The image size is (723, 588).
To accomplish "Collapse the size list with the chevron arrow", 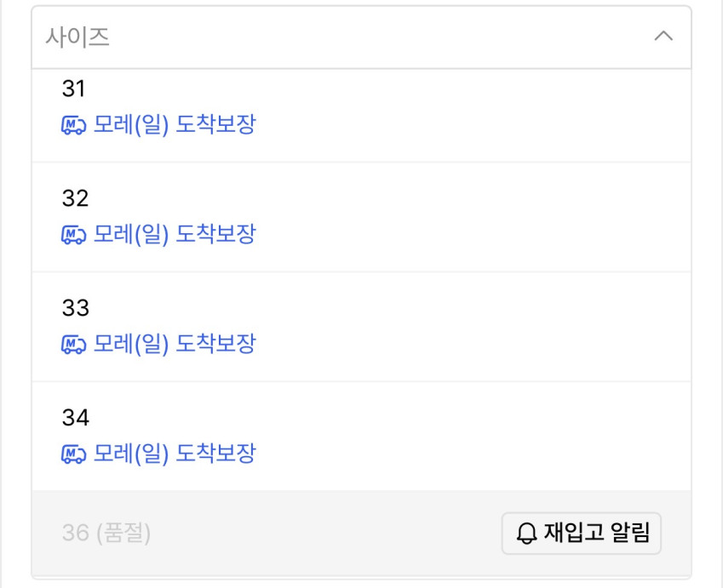I will tap(663, 37).
